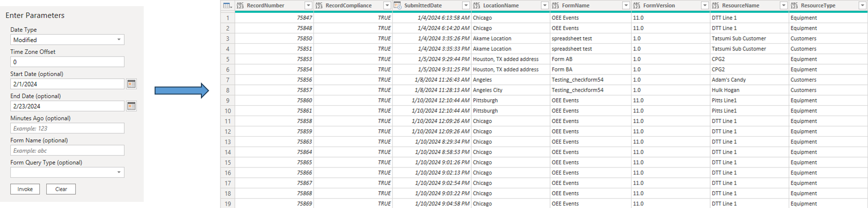Click the Minutes Ago input field
This screenshot has height=208, width=868.
point(67,128)
